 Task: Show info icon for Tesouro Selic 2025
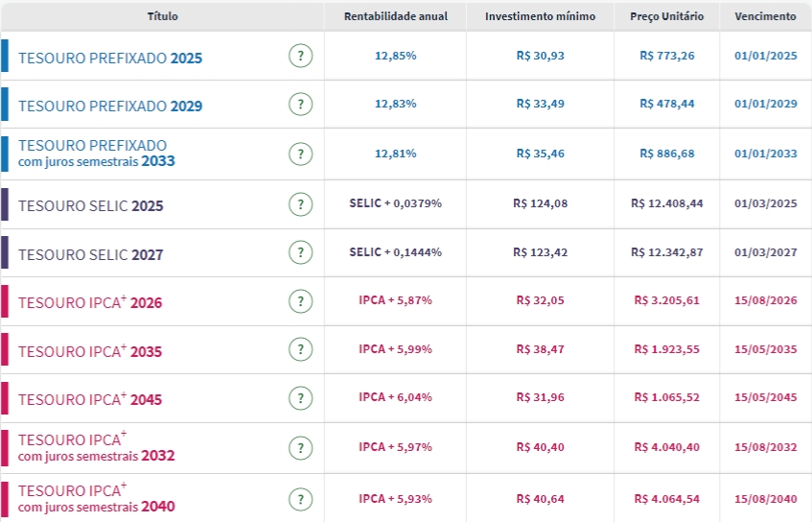(x=300, y=204)
